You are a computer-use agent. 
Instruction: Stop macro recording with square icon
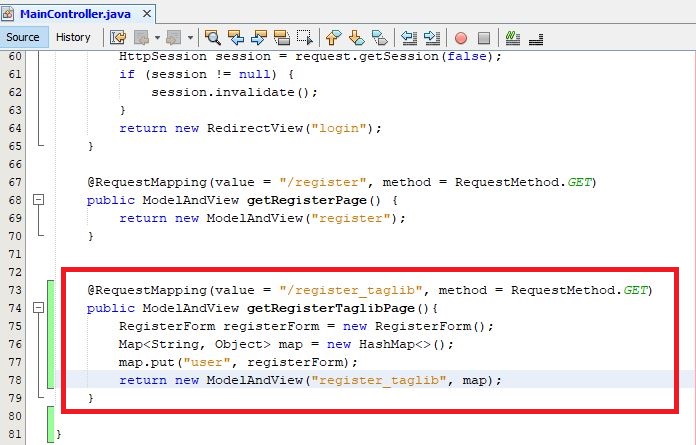pos(484,38)
